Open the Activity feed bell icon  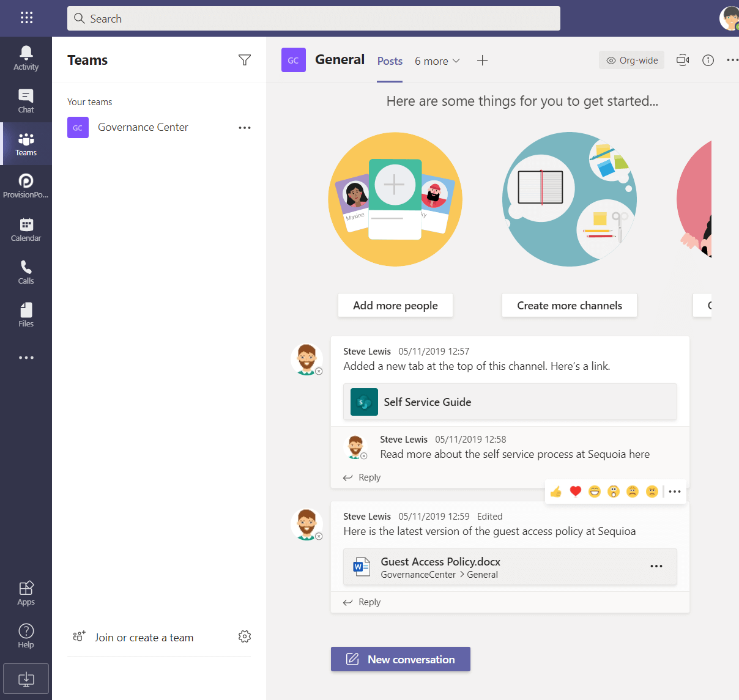(26, 58)
